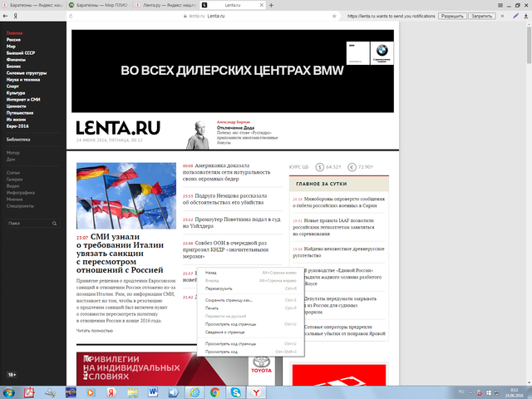Open the Спорт section in sidebar
Image resolution: width=532 pixels, height=399 pixels.
12,86
